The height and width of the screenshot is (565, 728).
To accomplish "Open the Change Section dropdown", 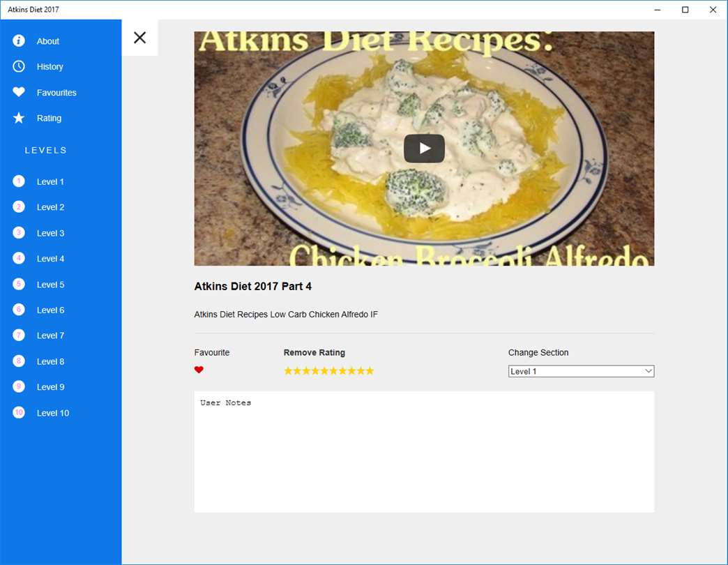I will point(581,371).
